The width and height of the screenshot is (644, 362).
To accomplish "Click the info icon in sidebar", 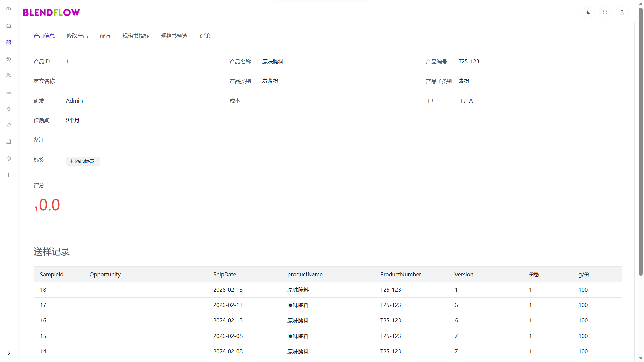I will click(x=9, y=175).
